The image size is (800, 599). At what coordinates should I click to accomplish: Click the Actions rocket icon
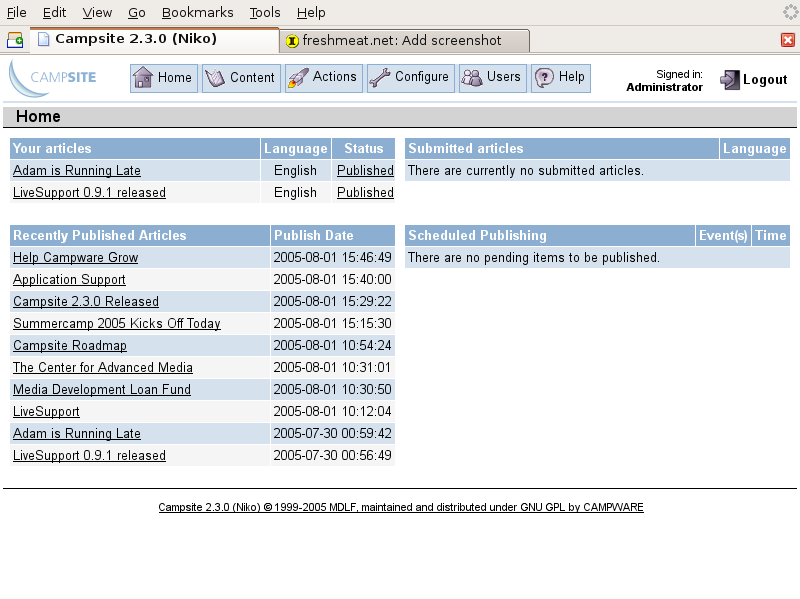[298, 78]
